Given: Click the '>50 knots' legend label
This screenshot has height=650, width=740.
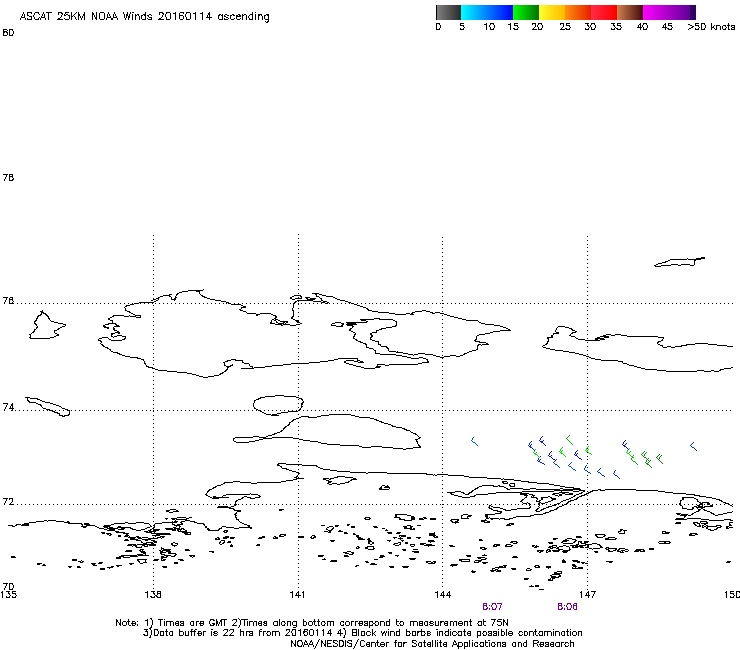Looking at the screenshot, I should [711, 27].
